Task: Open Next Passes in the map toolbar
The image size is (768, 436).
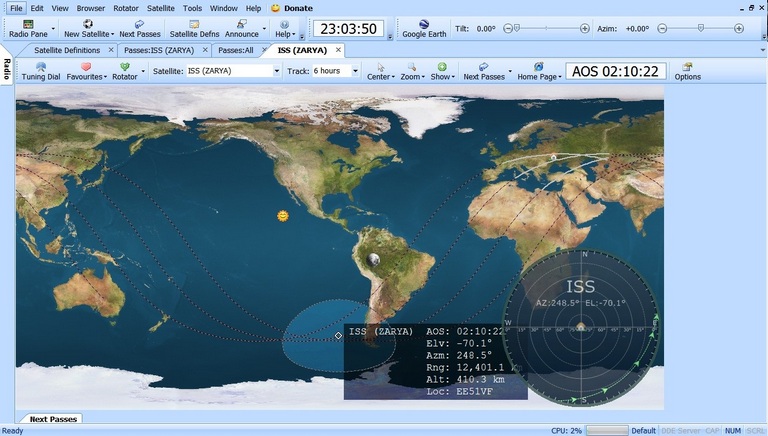Action: [484, 72]
